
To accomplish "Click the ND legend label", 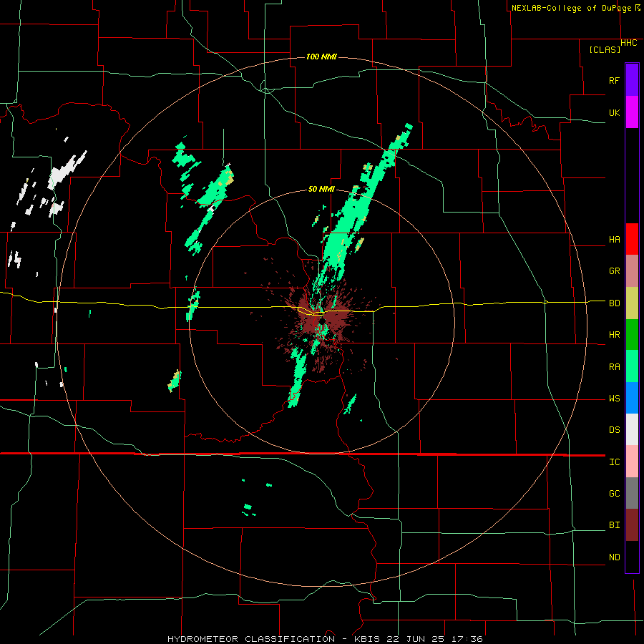I will point(614,557).
